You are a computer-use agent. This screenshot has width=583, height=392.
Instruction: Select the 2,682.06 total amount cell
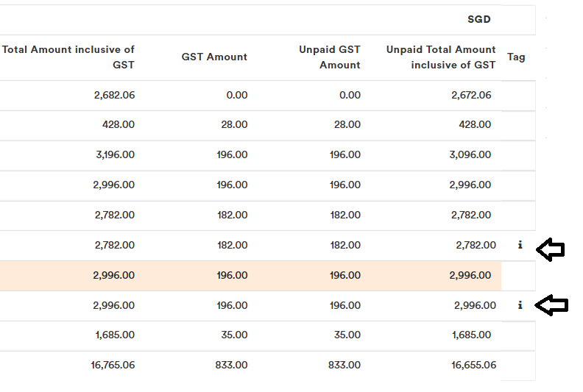[114, 96]
